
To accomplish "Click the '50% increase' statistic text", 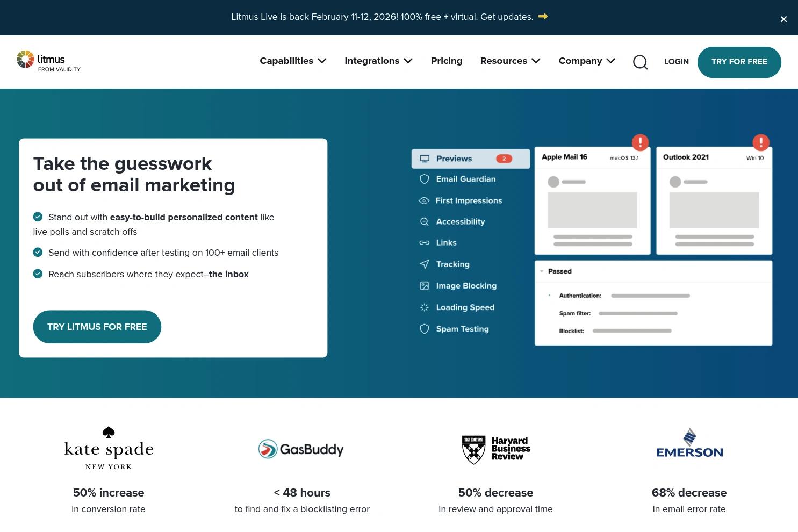I will click(109, 493).
